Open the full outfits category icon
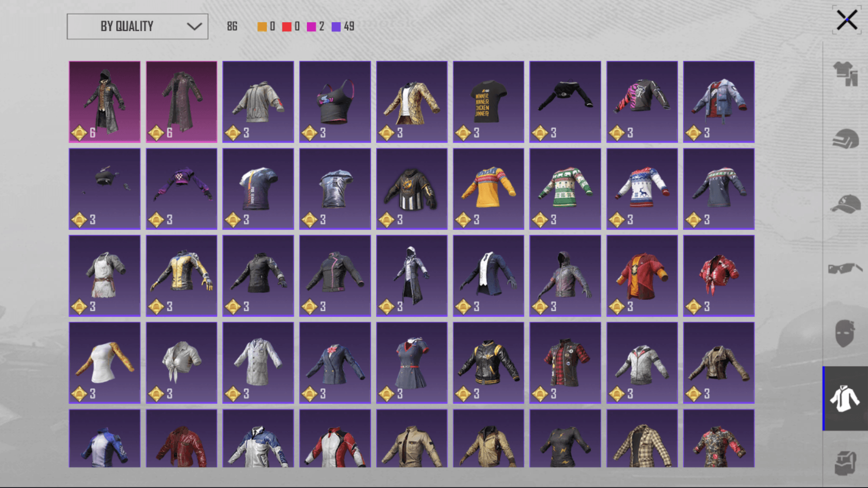Viewport: 868px width, 488px height. [845, 74]
